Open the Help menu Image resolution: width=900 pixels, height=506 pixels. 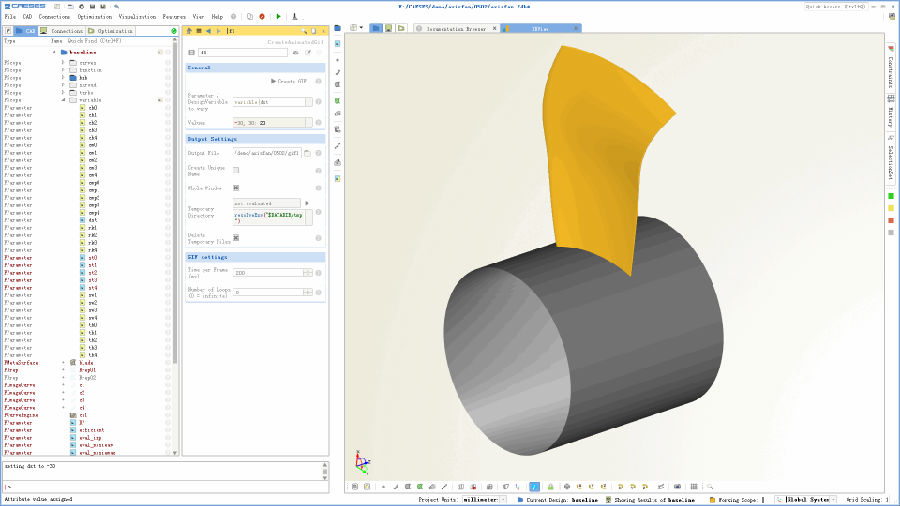click(217, 17)
